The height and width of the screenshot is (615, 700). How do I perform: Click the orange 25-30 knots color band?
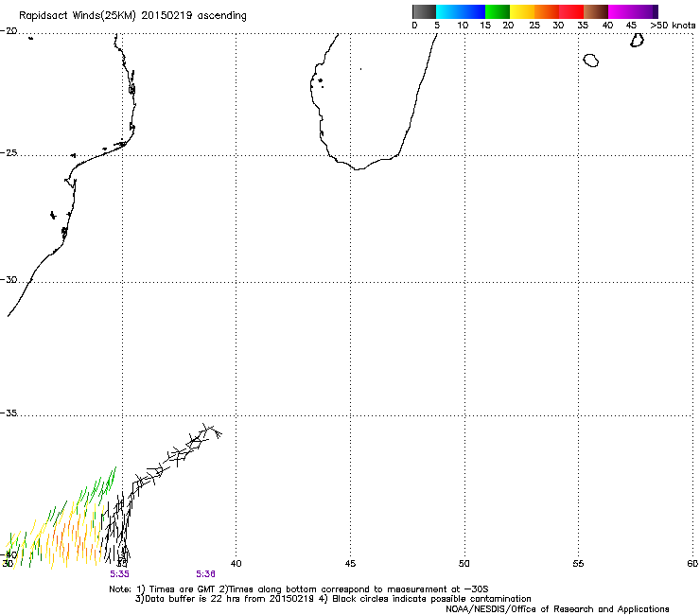point(547,11)
